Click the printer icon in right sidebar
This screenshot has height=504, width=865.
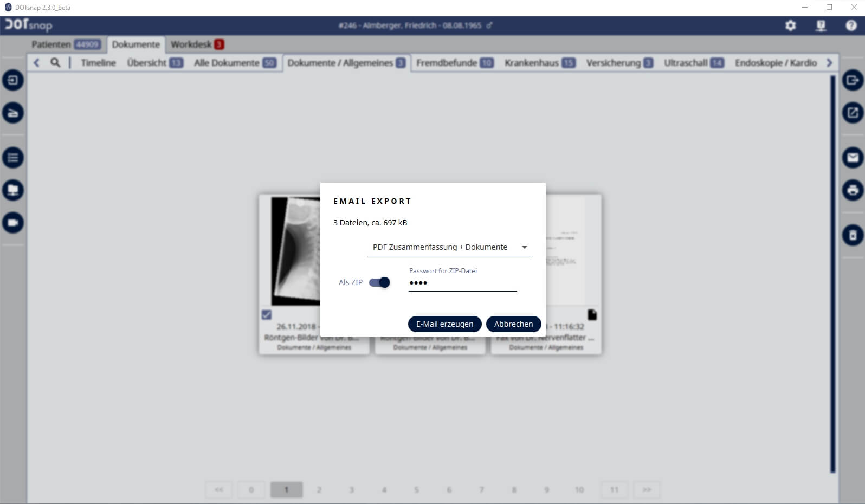[x=853, y=190]
